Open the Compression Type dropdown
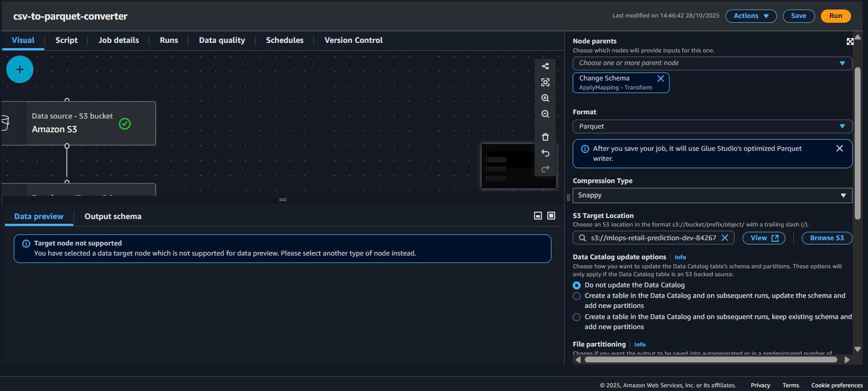Screen dimensions: 868x391 point(712,195)
